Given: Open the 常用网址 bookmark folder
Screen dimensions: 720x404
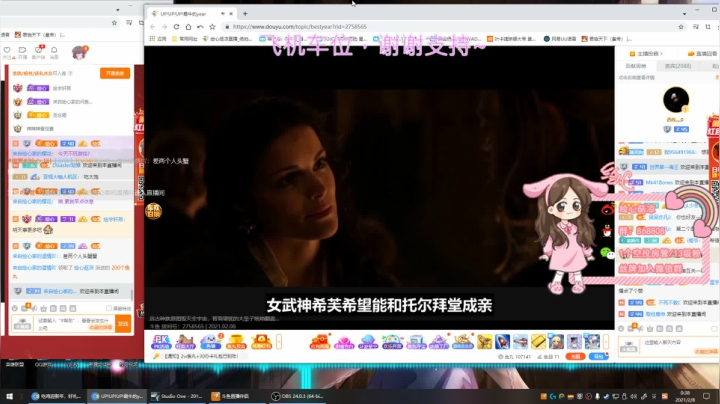Looking at the screenshot, I should point(185,39).
